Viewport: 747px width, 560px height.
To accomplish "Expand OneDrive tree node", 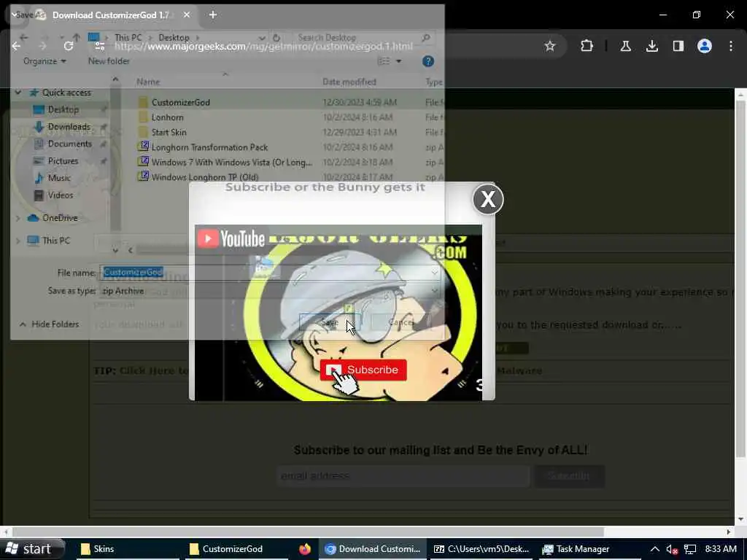I will click(x=18, y=218).
